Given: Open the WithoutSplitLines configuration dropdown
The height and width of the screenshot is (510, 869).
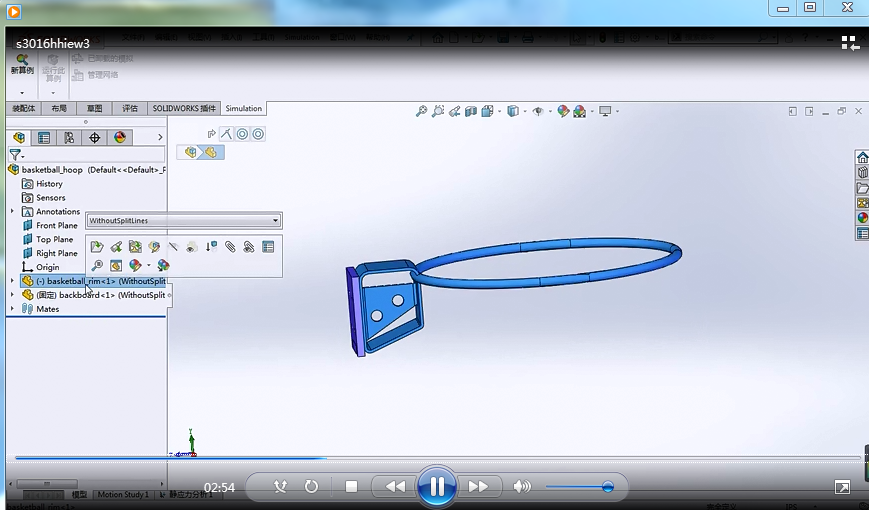Looking at the screenshot, I should click(x=275, y=220).
